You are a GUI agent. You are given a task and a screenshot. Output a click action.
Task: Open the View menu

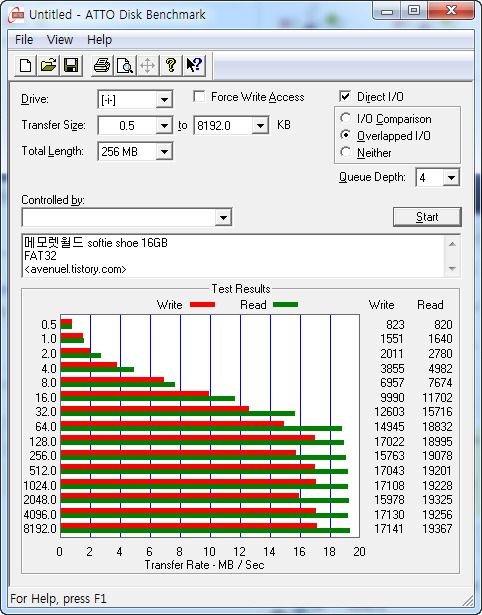60,40
